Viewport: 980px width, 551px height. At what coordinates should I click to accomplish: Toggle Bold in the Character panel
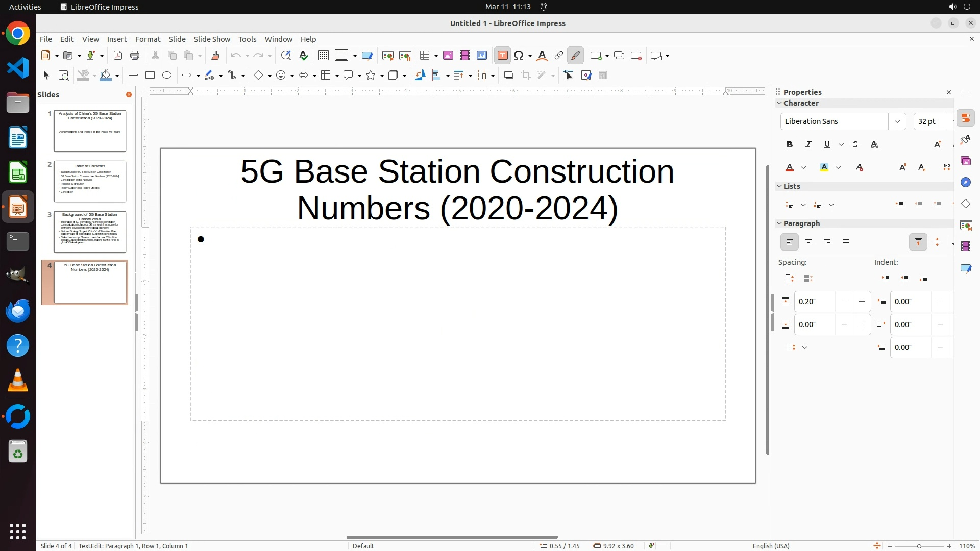pyautogui.click(x=790, y=145)
